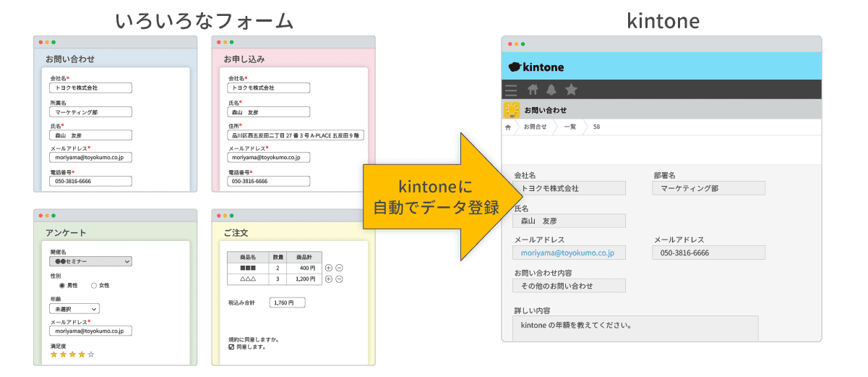Click kintone field その他のお問い合わせ
Image resolution: width=868 pixels, height=377 pixels.
coord(569,286)
